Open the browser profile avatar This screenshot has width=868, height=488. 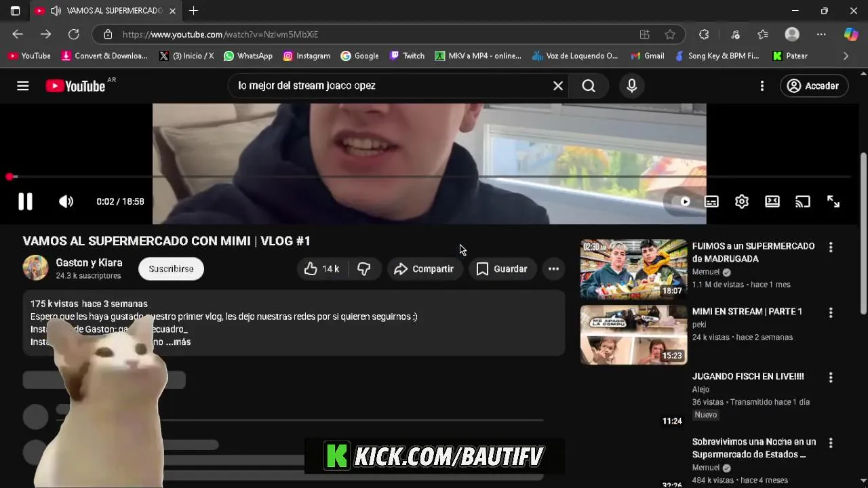(792, 35)
